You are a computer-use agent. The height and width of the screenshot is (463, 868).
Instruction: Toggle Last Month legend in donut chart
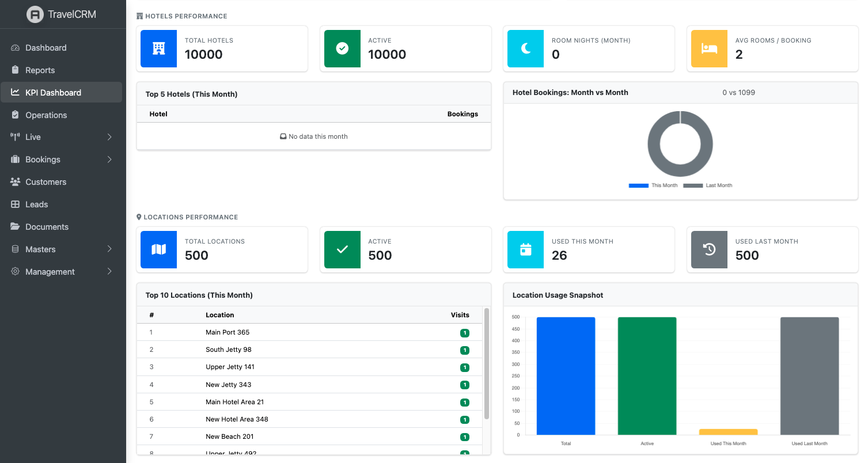point(708,185)
